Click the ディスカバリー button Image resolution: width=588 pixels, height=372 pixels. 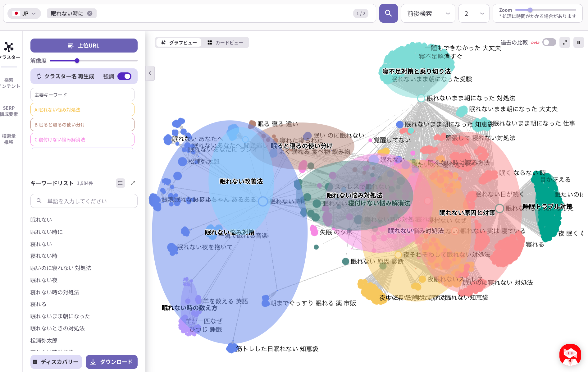point(56,362)
